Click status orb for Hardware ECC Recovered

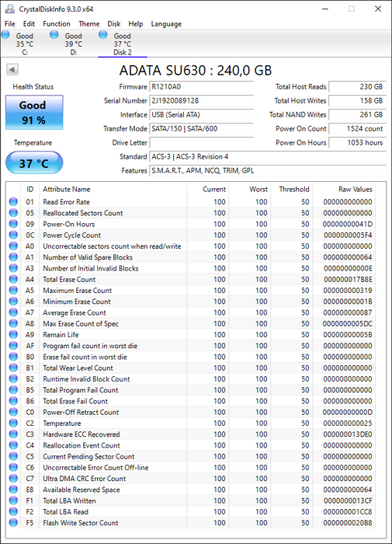pyautogui.click(x=13, y=434)
